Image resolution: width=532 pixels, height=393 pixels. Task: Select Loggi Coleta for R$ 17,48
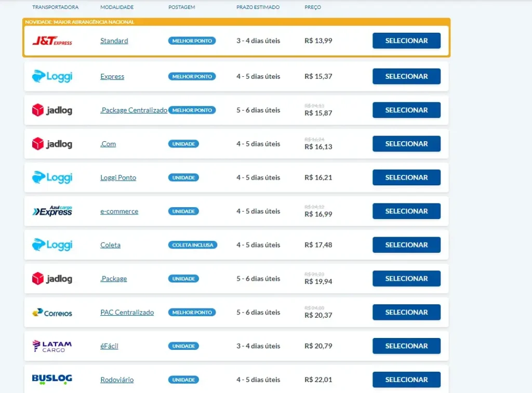click(406, 245)
